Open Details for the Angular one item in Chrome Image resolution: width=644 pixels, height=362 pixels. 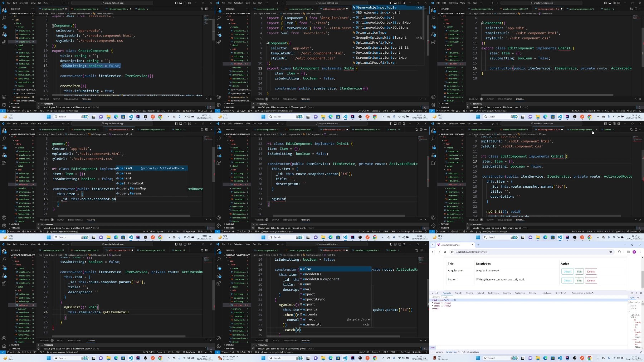(x=567, y=271)
